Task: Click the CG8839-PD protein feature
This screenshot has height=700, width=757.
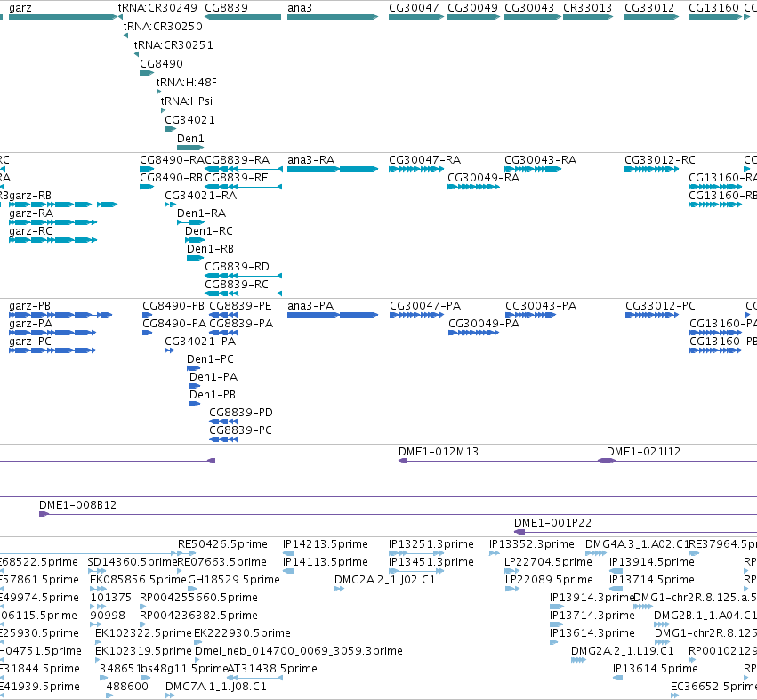Action: tap(223, 422)
